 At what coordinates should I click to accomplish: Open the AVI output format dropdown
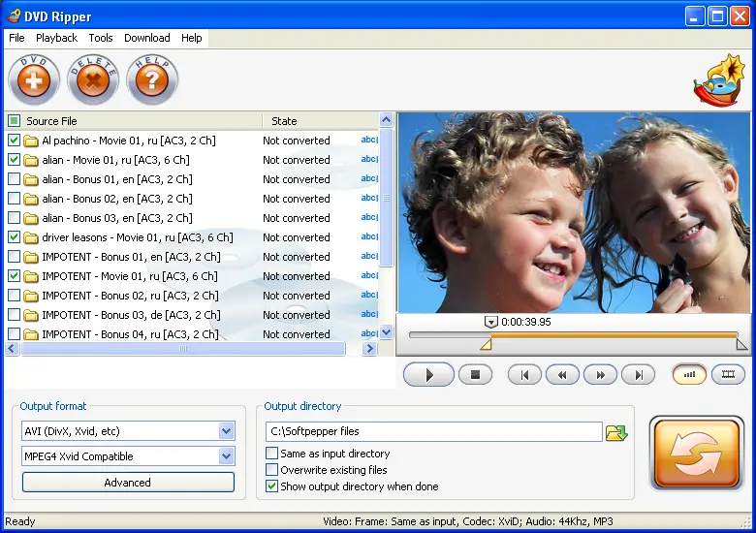tap(226, 431)
